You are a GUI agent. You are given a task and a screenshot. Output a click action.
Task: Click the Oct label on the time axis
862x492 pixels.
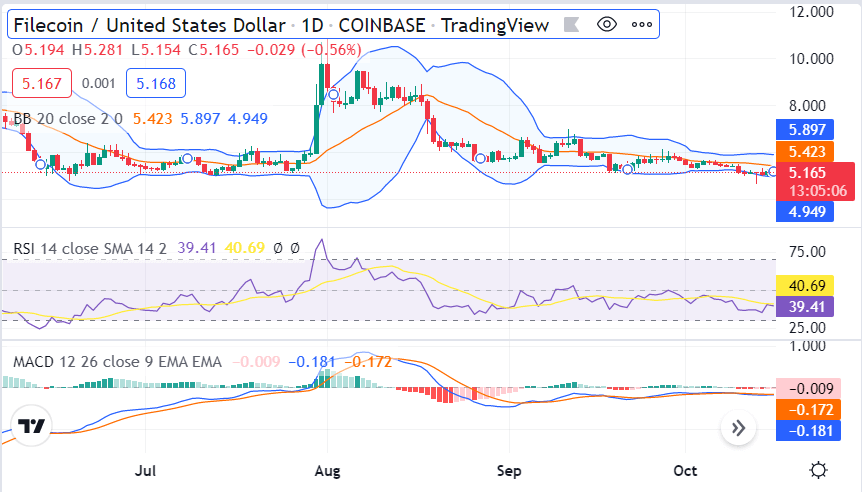(685, 471)
